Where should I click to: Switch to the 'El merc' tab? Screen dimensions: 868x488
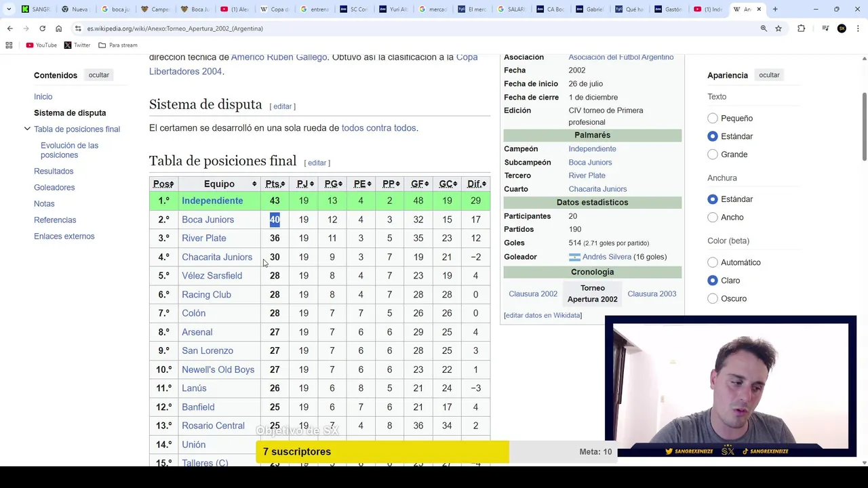click(x=472, y=9)
